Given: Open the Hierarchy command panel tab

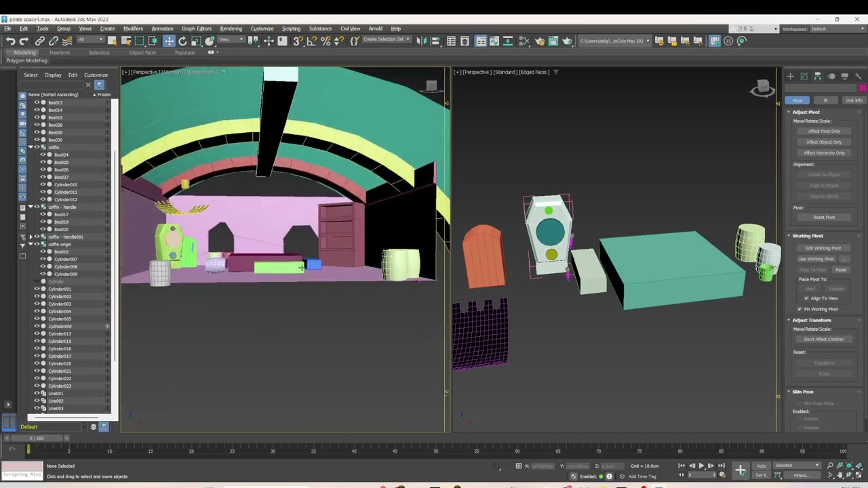Looking at the screenshot, I should (x=817, y=76).
